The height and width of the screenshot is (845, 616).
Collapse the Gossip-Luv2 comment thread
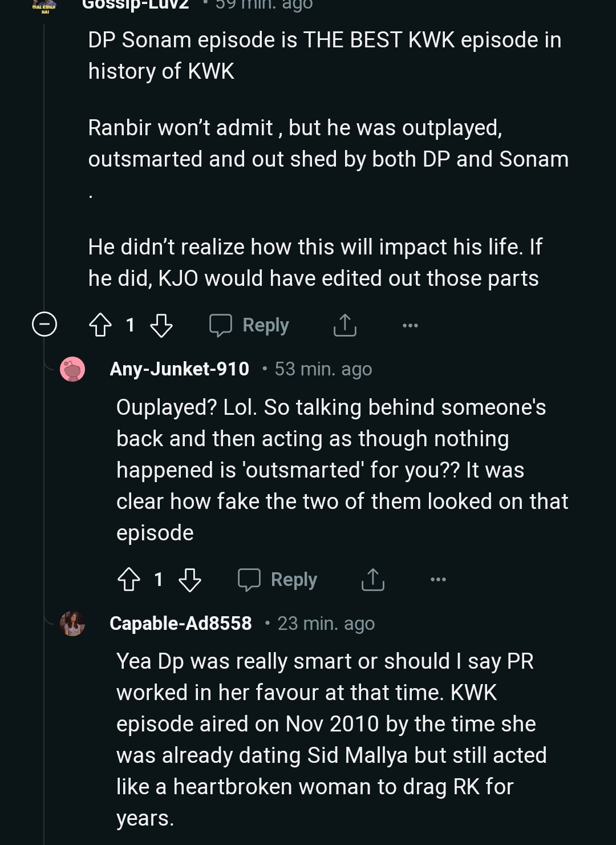pos(44,325)
